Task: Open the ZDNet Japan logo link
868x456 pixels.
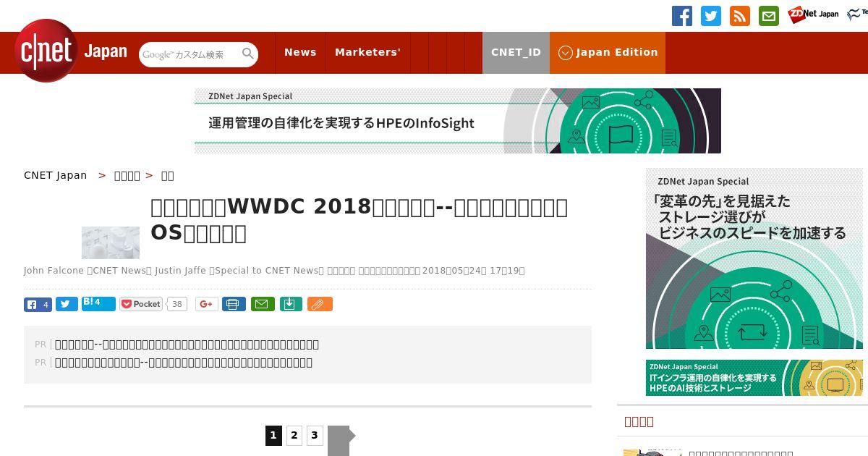Action: [814, 14]
